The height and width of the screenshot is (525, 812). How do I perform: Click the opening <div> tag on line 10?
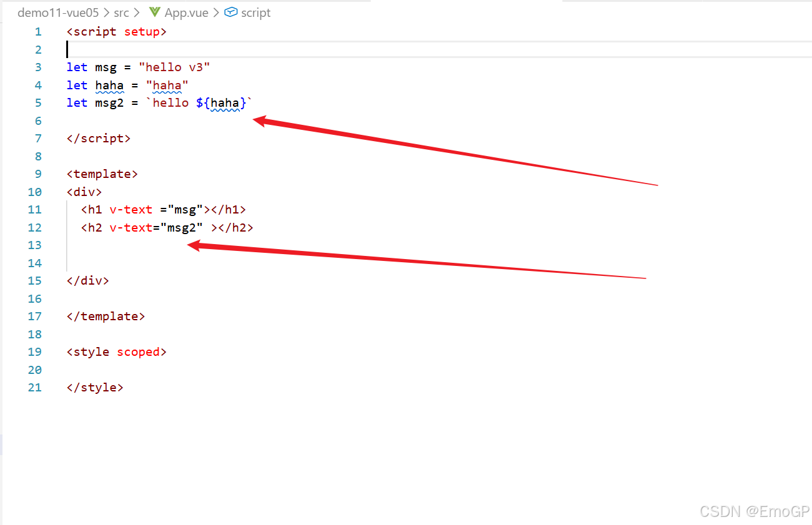point(84,192)
